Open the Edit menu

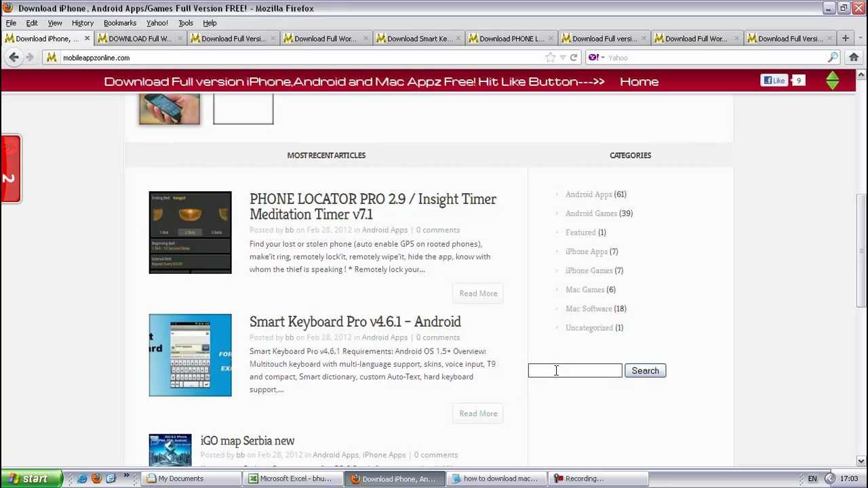point(32,23)
